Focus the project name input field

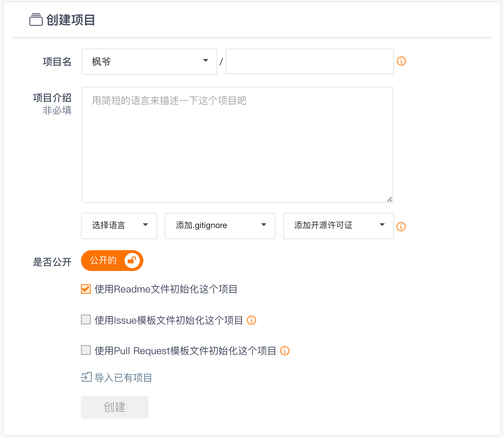(x=310, y=61)
